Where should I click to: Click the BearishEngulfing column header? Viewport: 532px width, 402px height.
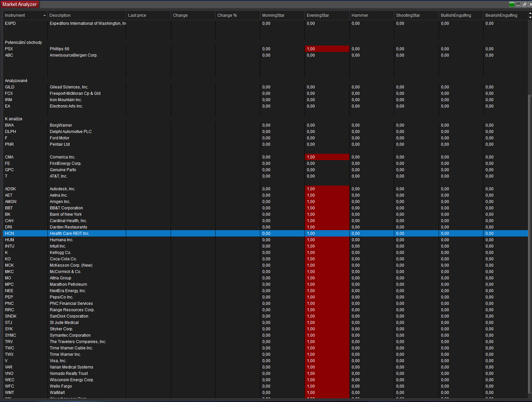pyautogui.click(x=506, y=15)
